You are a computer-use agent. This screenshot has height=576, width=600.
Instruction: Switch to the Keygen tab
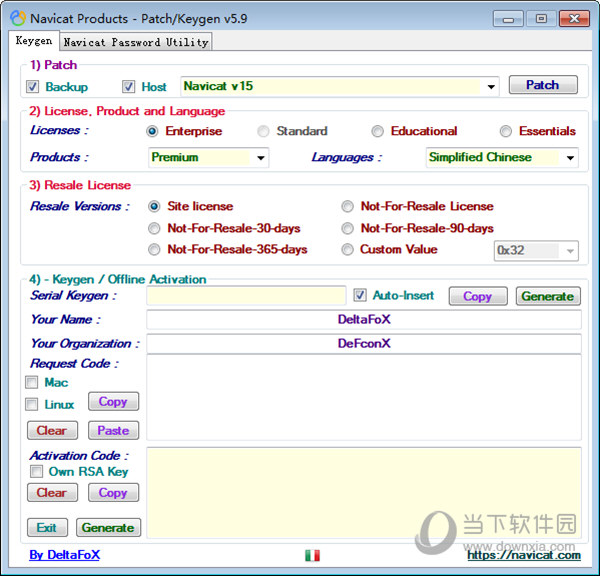(34, 41)
